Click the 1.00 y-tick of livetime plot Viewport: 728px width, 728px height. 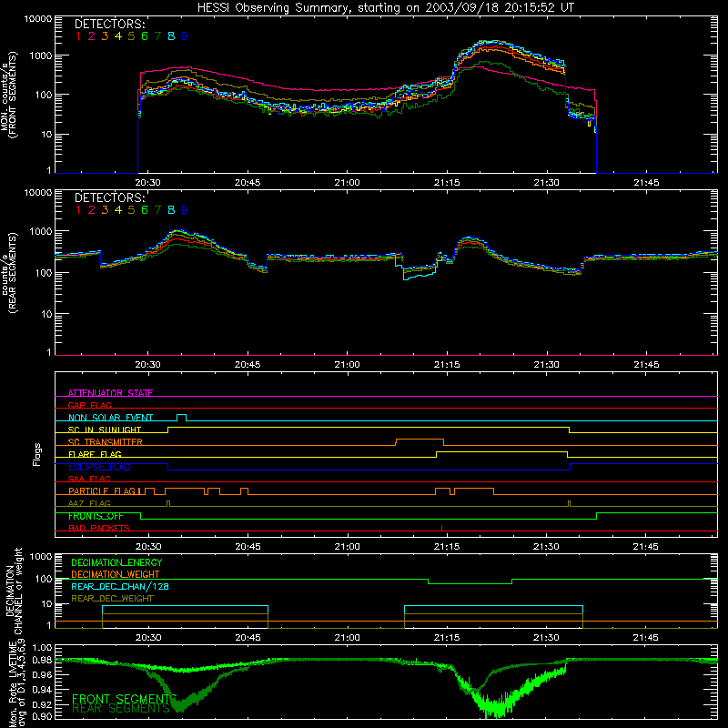coord(42,647)
